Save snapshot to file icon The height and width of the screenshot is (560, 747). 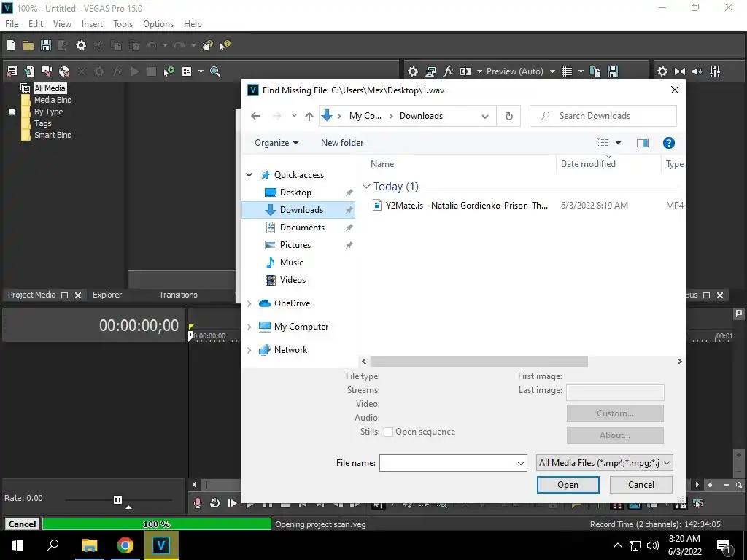pyautogui.click(x=613, y=71)
